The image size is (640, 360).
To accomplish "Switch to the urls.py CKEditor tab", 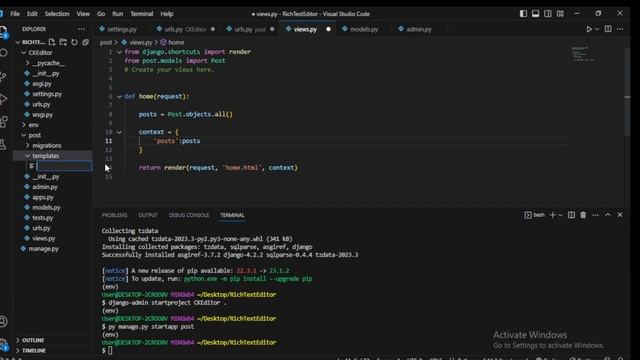I will click(x=185, y=29).
